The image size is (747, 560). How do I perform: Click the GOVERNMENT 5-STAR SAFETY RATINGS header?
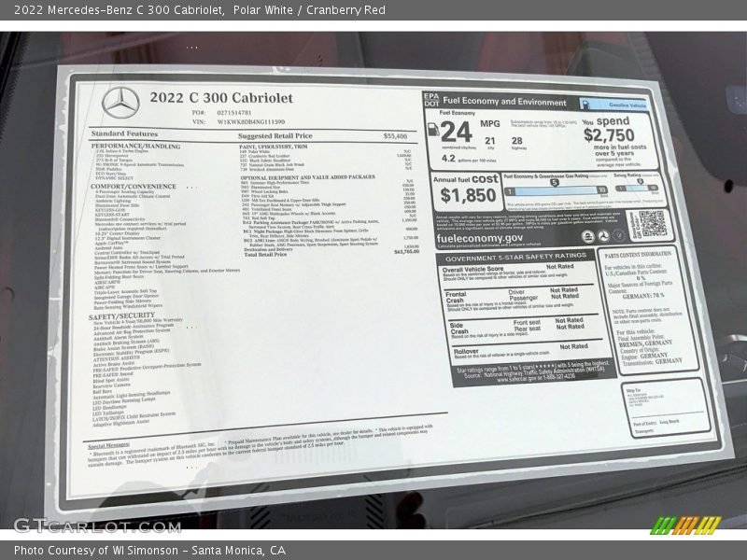coord(516,258)
